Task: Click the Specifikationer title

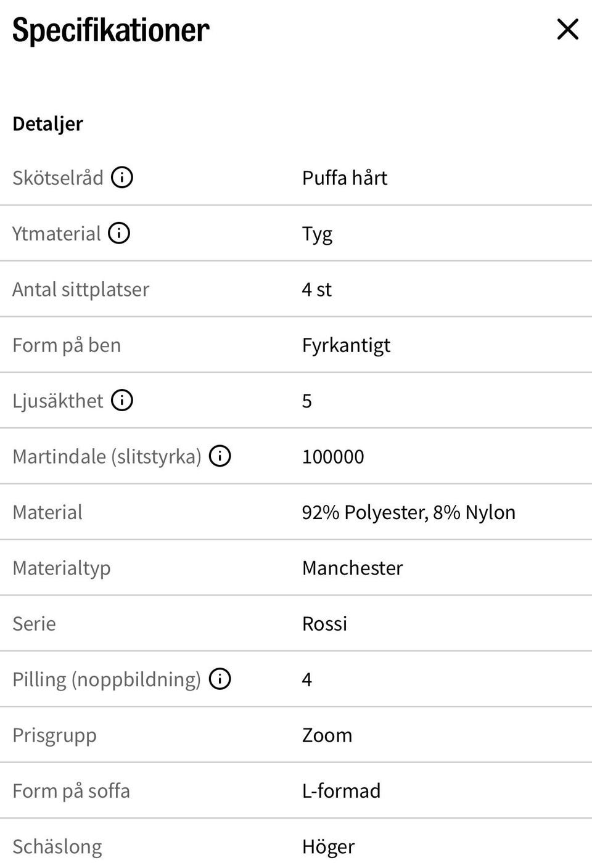Action: (x=110, y=30)
